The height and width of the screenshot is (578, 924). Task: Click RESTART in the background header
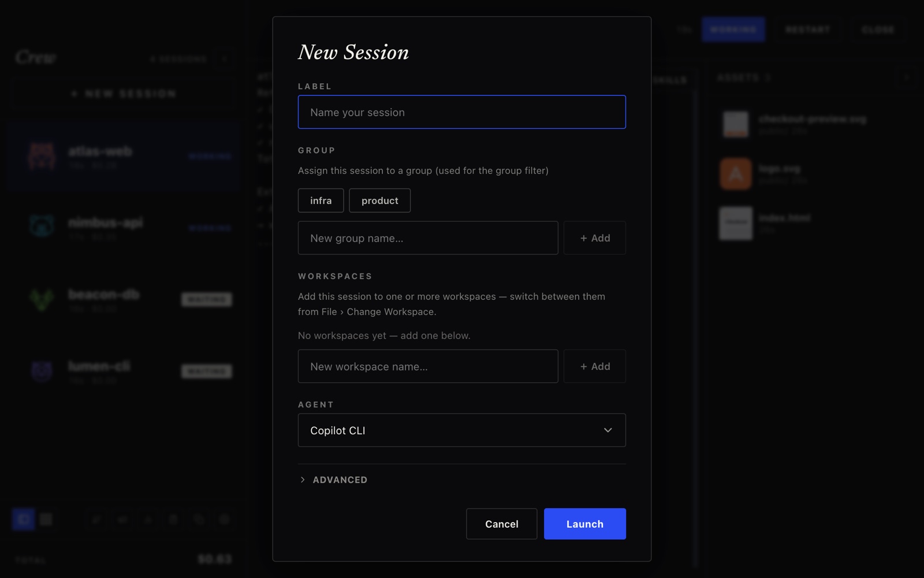point(807,29)
